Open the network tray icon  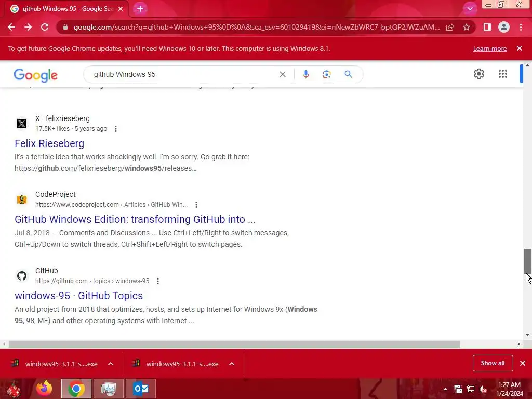[x=471, y=389]
